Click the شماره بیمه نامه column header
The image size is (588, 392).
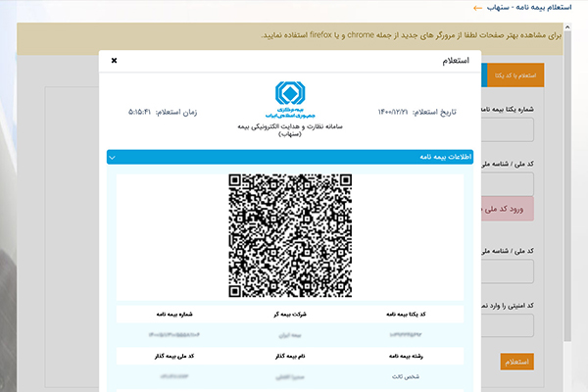click(x=174, y=314)
